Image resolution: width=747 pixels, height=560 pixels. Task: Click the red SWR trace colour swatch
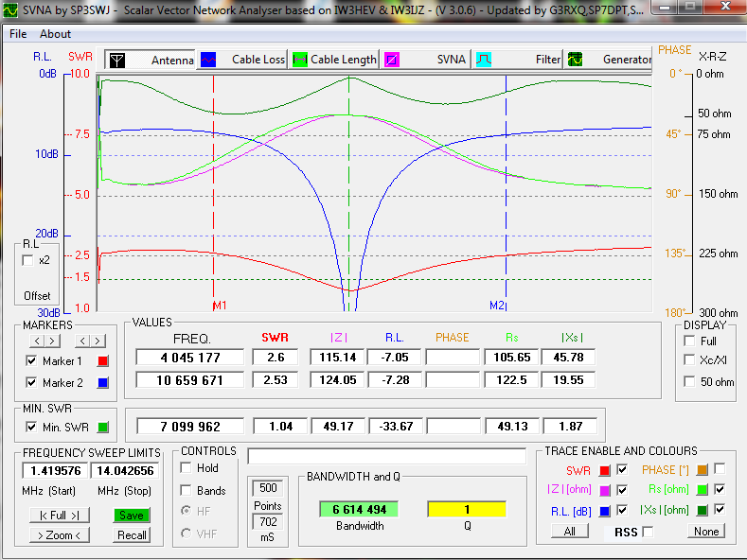coord(605,469)
